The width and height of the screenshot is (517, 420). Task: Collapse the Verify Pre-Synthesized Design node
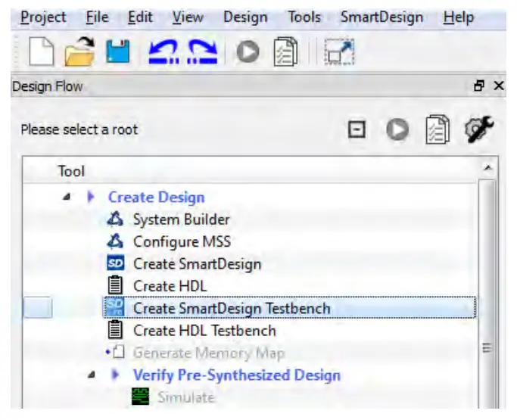[x=92, y=375]
